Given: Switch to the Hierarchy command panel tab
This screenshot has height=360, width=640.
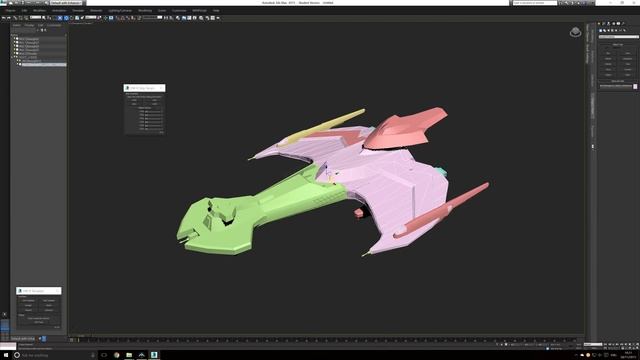Looking at the screenshot, I should point(609,24).
